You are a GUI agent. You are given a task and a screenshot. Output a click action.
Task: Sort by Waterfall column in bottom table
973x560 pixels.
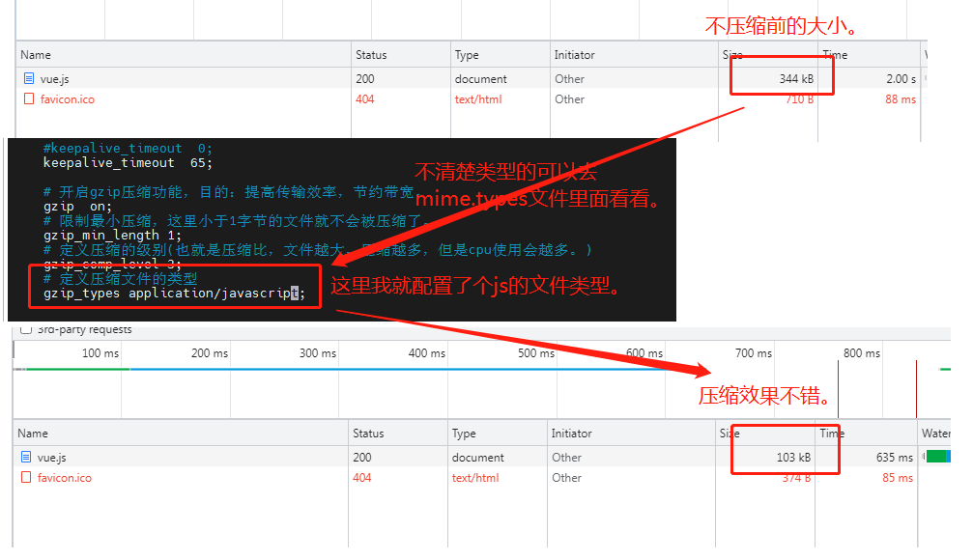point(935,433)
